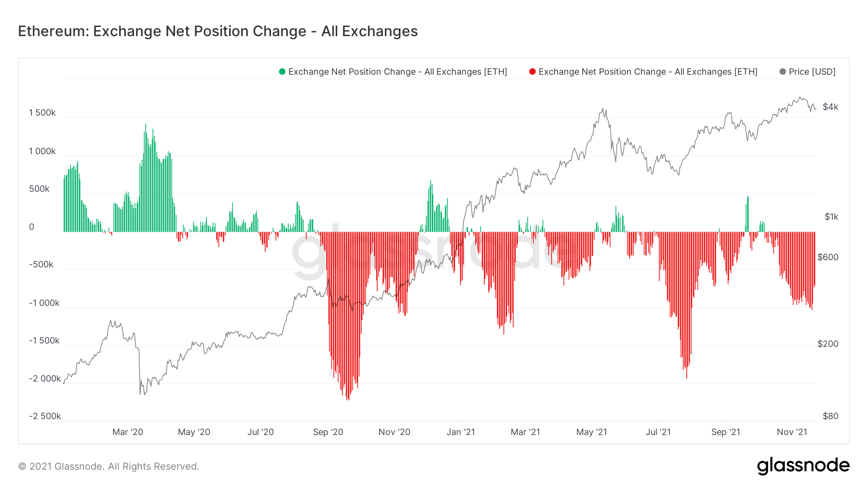Click the 0 baseline axis label
868x488 pixels.
32,227
